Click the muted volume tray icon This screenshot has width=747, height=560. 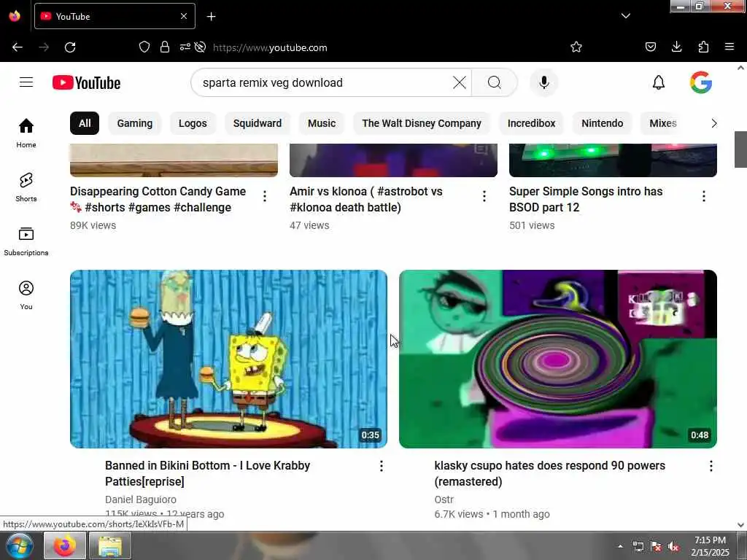pos(673,547)
